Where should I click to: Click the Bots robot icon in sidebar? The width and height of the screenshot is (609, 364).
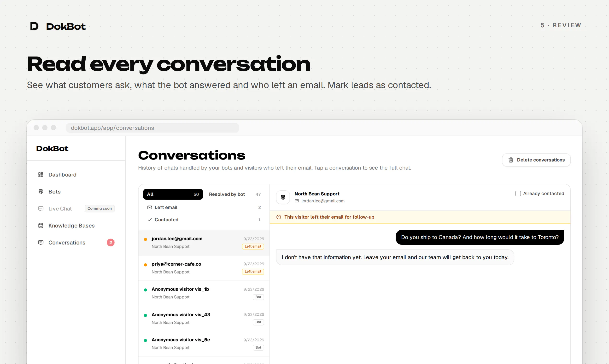pyautogui.click(x=41, y=192)
